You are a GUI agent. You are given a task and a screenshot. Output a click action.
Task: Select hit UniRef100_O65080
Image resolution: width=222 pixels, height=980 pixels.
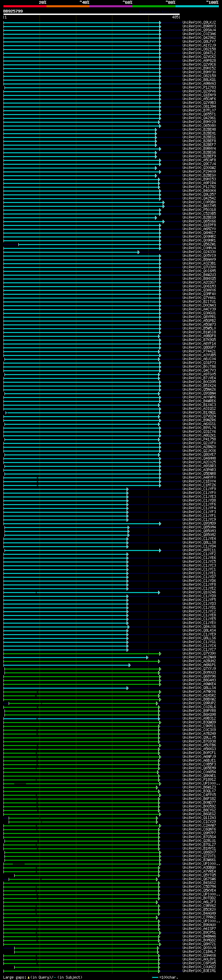pos(199,125)
